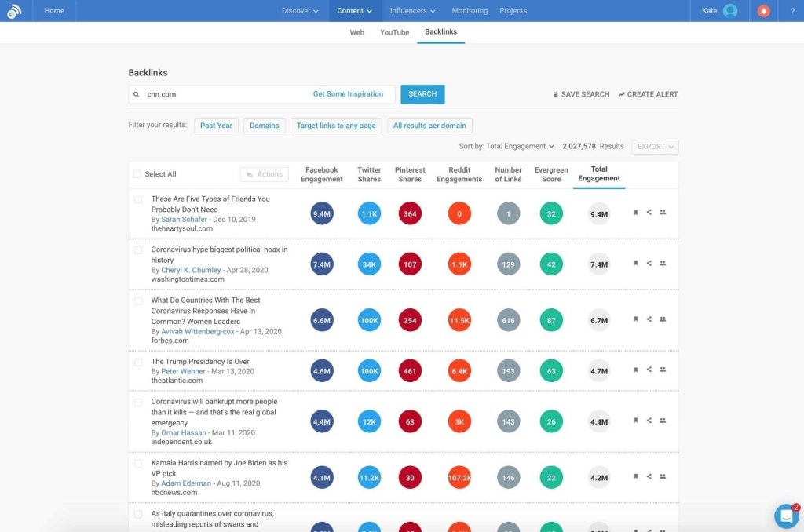Open the chat widget bubble
The height and width of the screenshot is (532, 804).
[786, 516]
